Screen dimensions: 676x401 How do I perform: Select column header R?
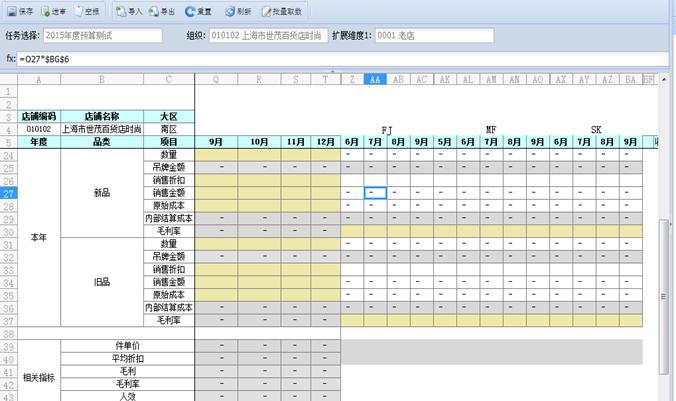(x=259, y=79)
